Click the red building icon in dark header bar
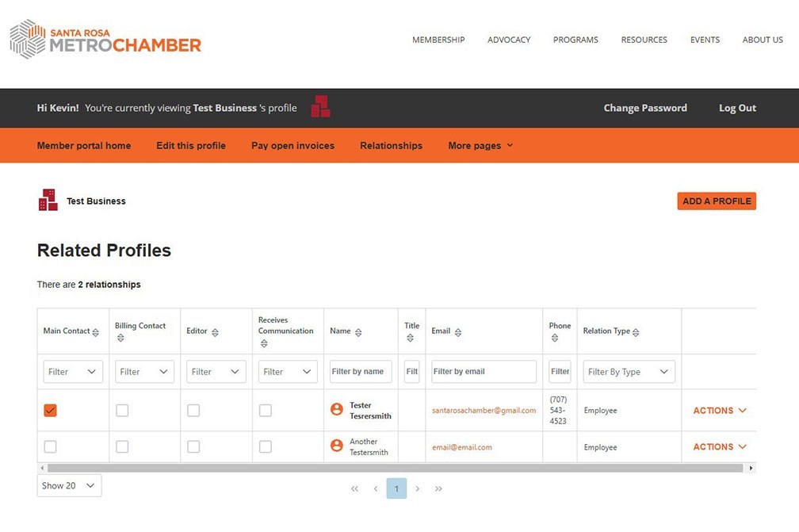The width and height of the screenshot is (799, 532). point(320,106)
